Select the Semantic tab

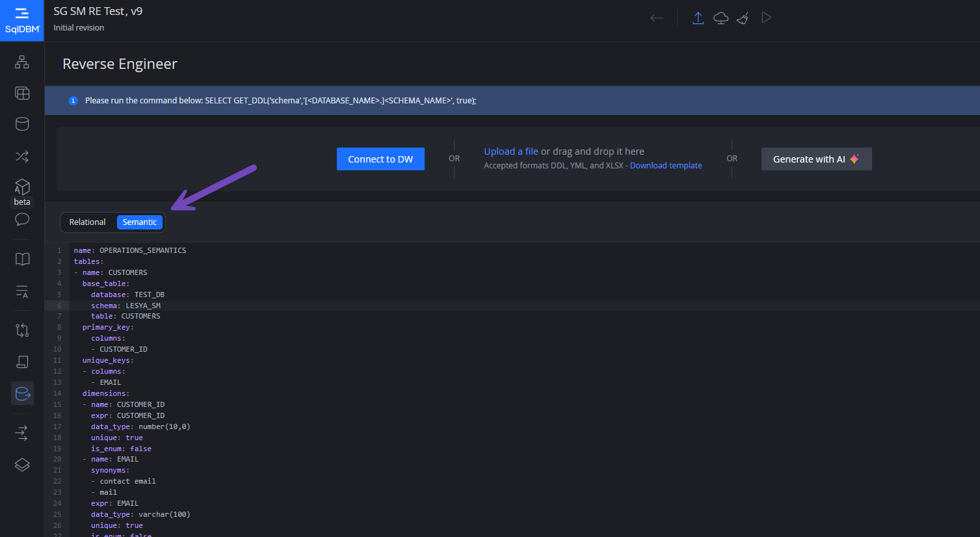(x=140, y=222)
